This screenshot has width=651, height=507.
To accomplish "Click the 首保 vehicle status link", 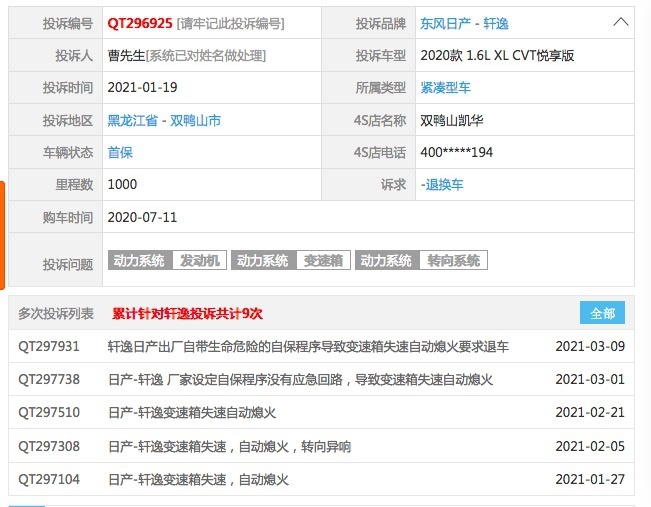I will tap(120, 152).
